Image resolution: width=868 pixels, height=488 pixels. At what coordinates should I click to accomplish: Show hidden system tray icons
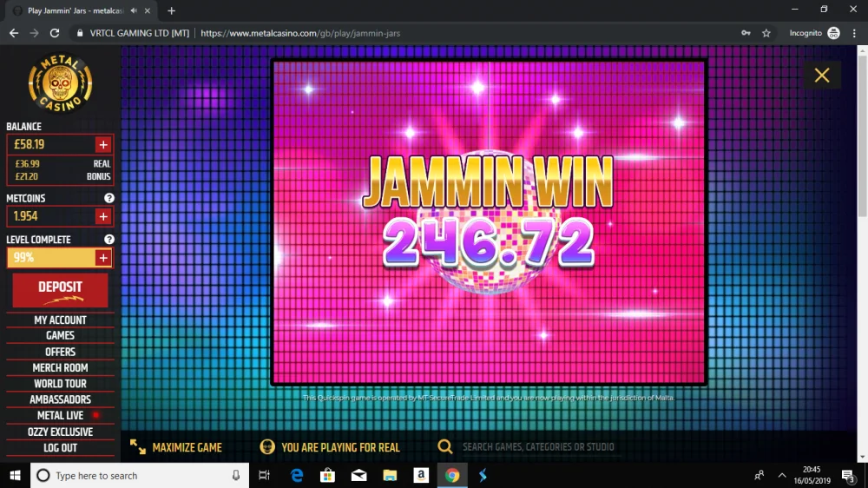point(782,475)
